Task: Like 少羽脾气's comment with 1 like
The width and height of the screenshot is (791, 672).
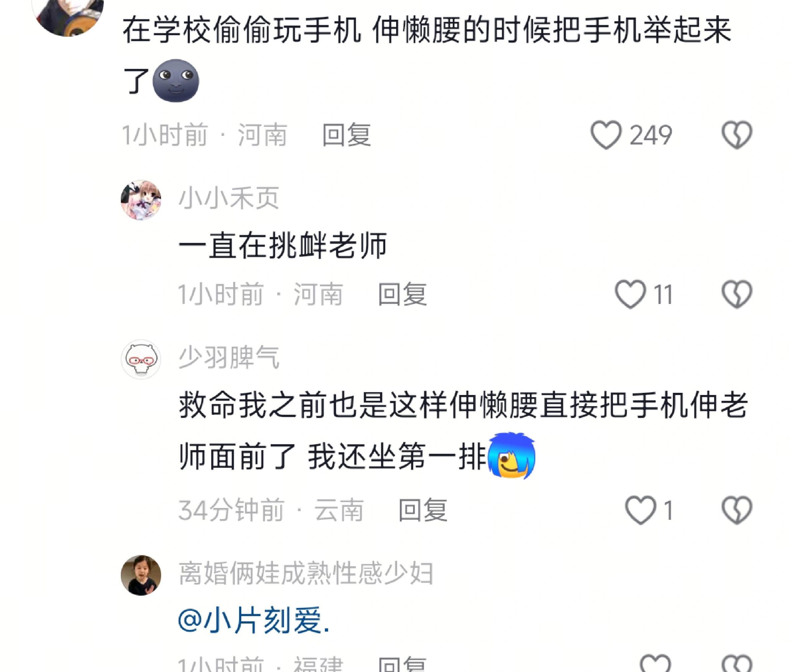Action: pos(641,510)
